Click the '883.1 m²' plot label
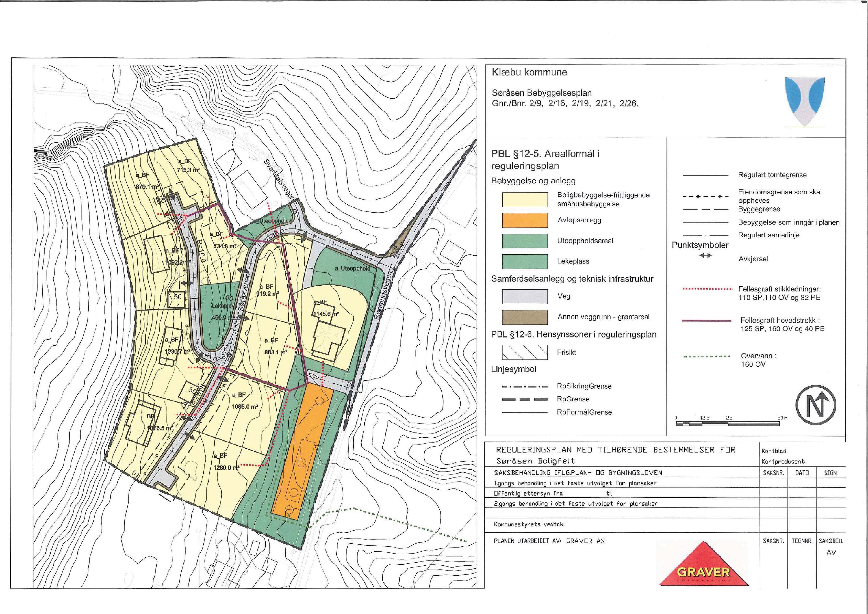Screen dimensions: 868x614 [x=276, y=352]
